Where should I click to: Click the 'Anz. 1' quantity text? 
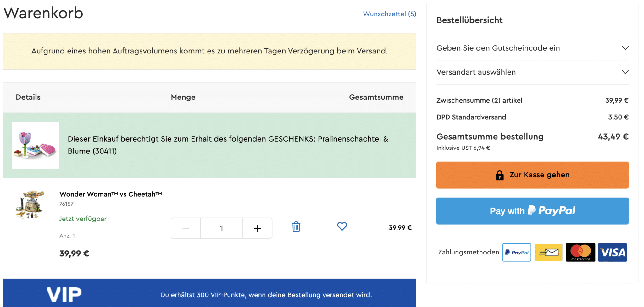[x=67, y=236]
